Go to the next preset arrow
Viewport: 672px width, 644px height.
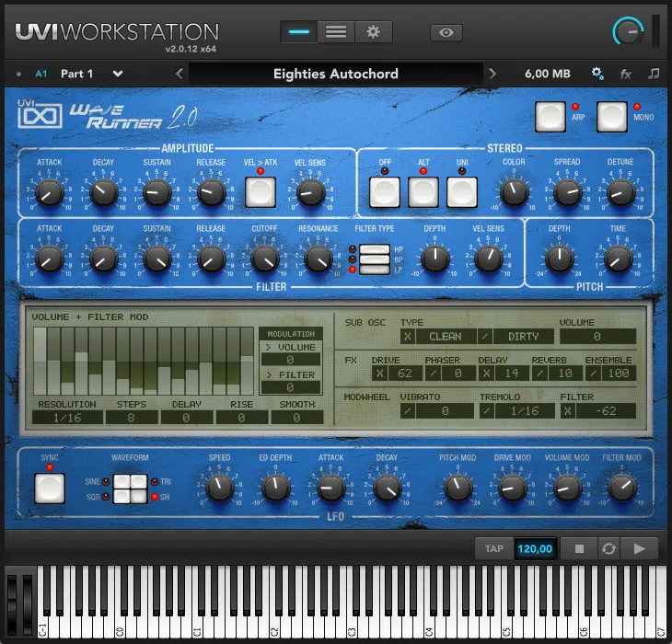point(492,74)
